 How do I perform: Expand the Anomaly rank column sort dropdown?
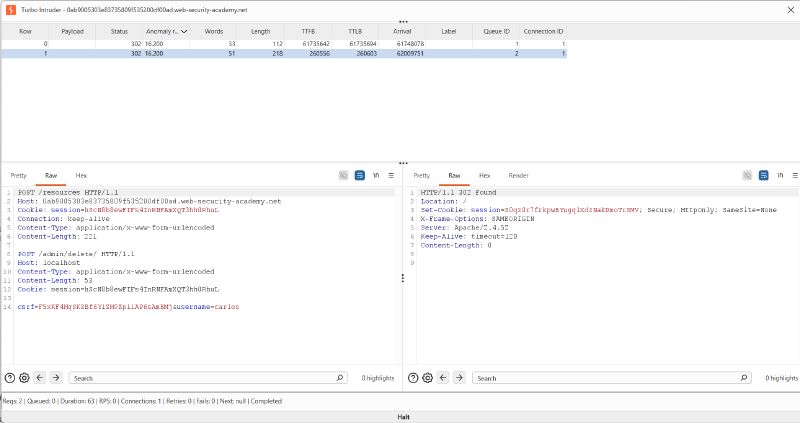click(184, 32)
